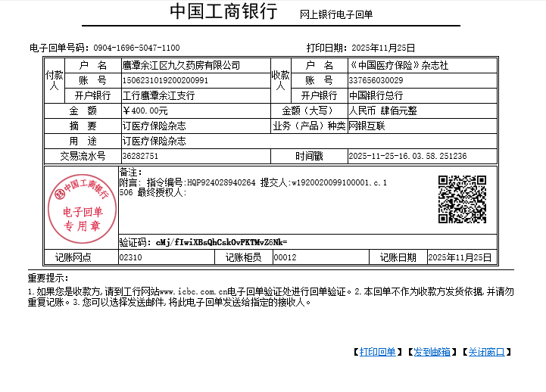The width and height of the screenshot is (546, 392).
Task: Click the payee bank 中国银行总行
Action: (376, 95)
